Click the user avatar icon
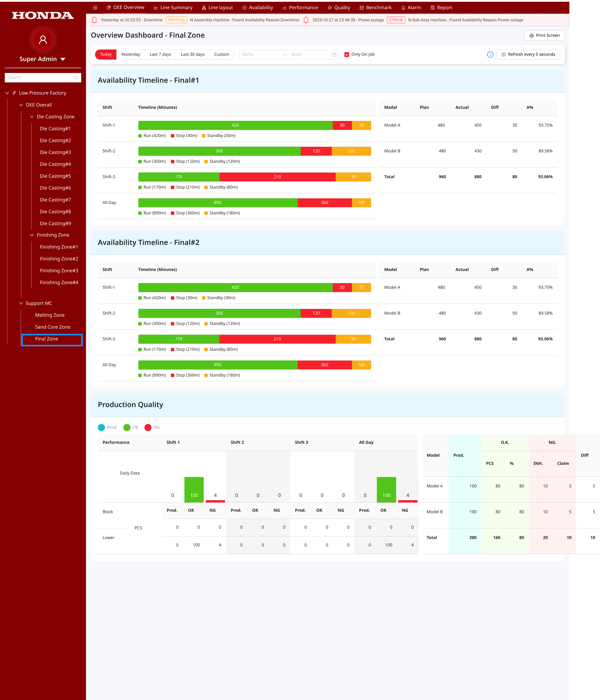 (x=43, y=40)
